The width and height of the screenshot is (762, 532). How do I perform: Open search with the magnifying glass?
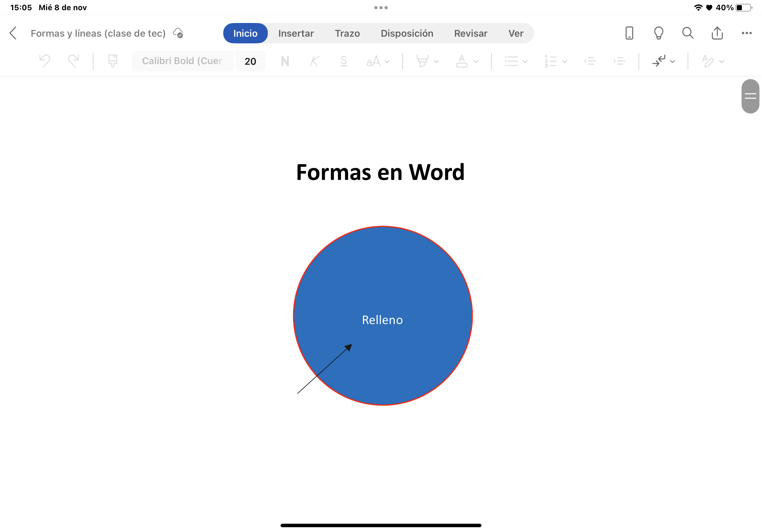click(x=688, y=33)
